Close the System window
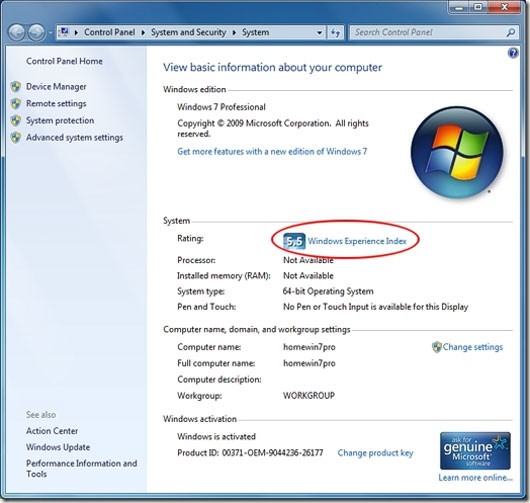The height and width of the screenshot is (503, 530). click(504, 7)
